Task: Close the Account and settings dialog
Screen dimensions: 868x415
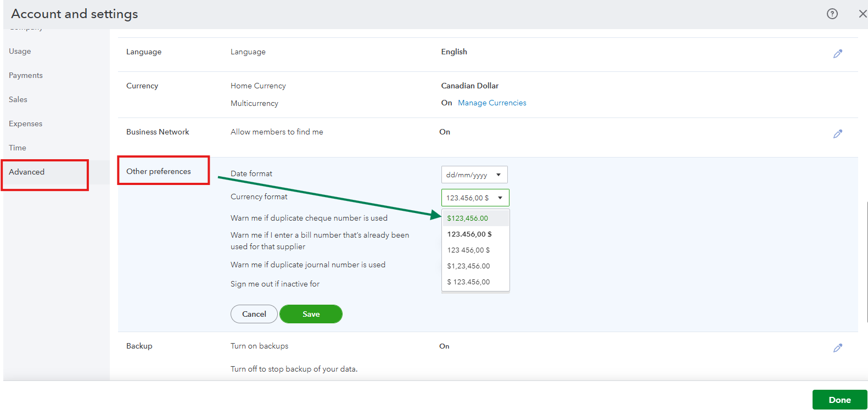Action: pyautogui.click(x=862, y=14)
